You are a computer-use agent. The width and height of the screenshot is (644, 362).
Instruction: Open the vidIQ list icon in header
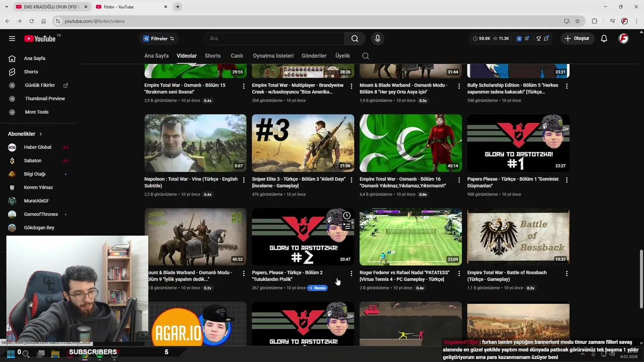(527, 39)
